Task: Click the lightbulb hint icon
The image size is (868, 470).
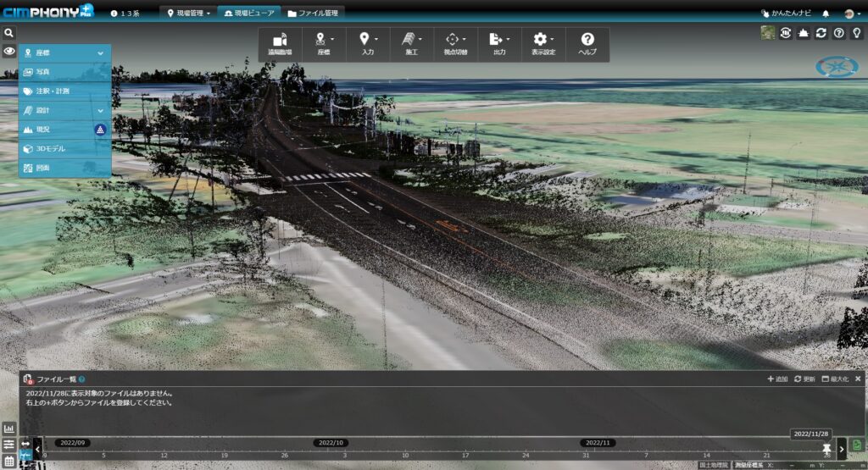Action: pyautogui.click(x=856, y=33)
